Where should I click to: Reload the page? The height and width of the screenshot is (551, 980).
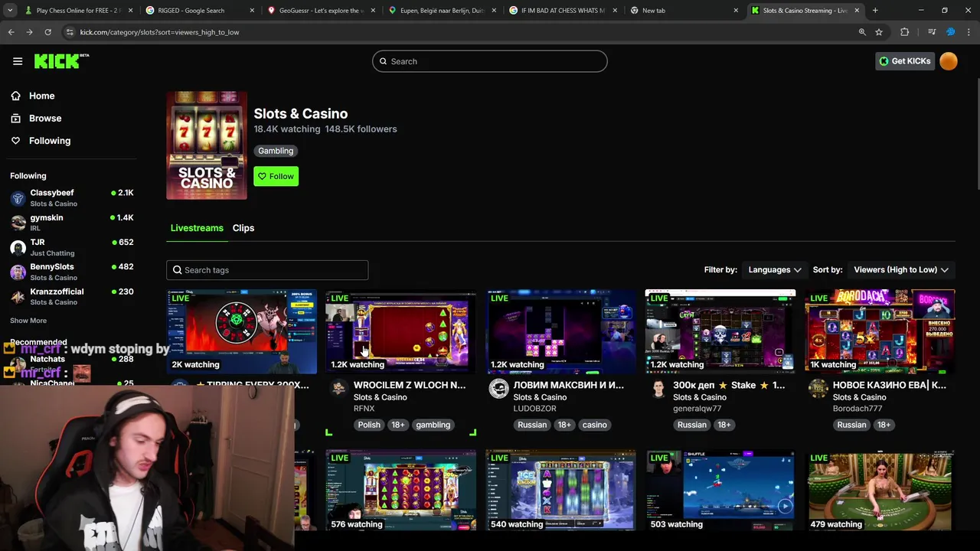pos(47,32)
